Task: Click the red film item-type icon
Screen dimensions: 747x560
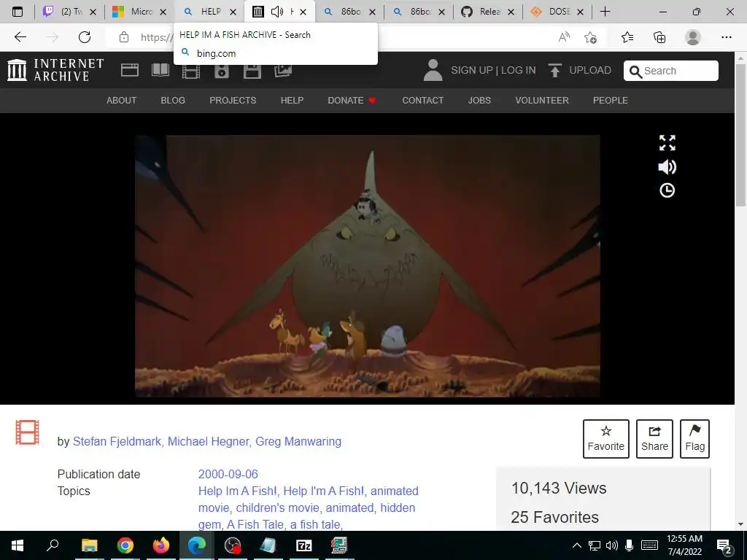Action: [27, 432]
